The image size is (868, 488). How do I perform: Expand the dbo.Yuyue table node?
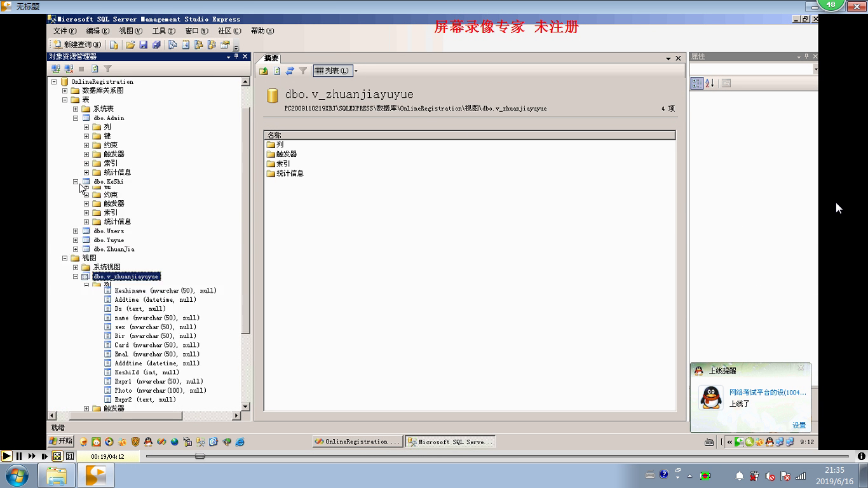(x=76, y=240)
